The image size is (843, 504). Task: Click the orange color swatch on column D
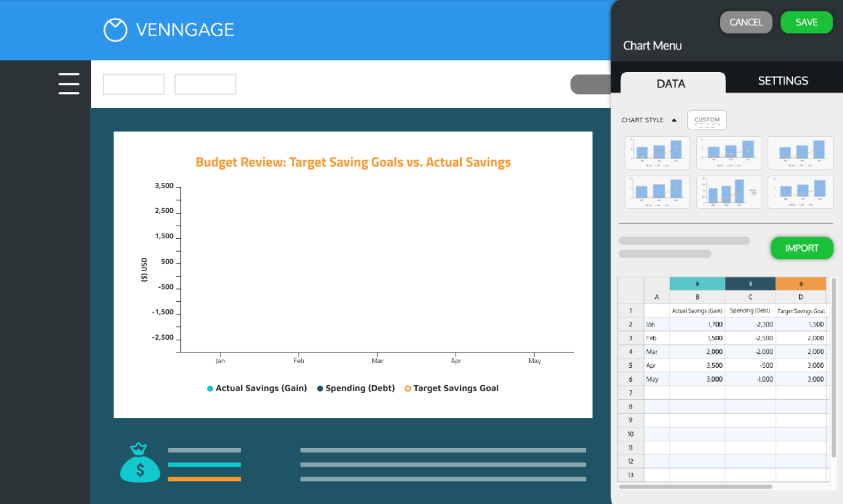pos(802,282)
